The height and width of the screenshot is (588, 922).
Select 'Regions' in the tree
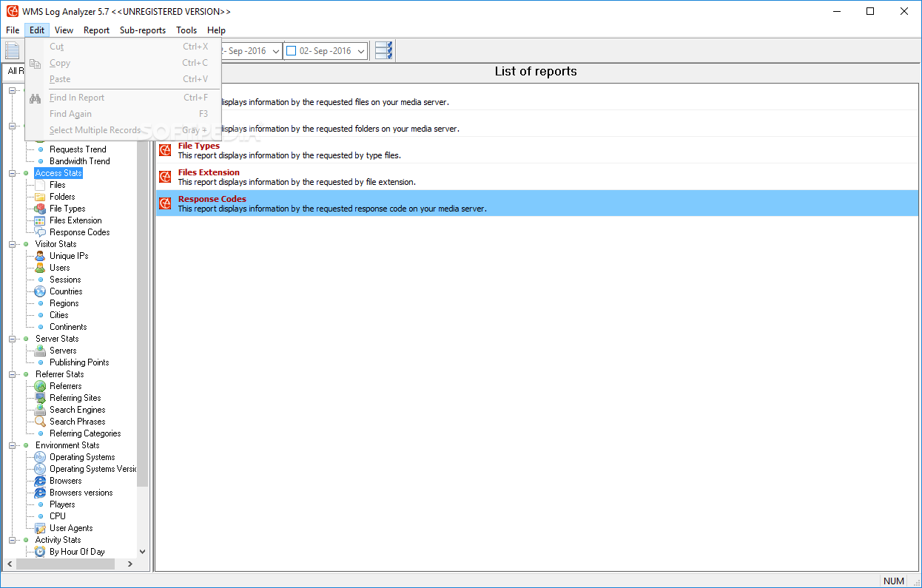click(x=64, y=303)
